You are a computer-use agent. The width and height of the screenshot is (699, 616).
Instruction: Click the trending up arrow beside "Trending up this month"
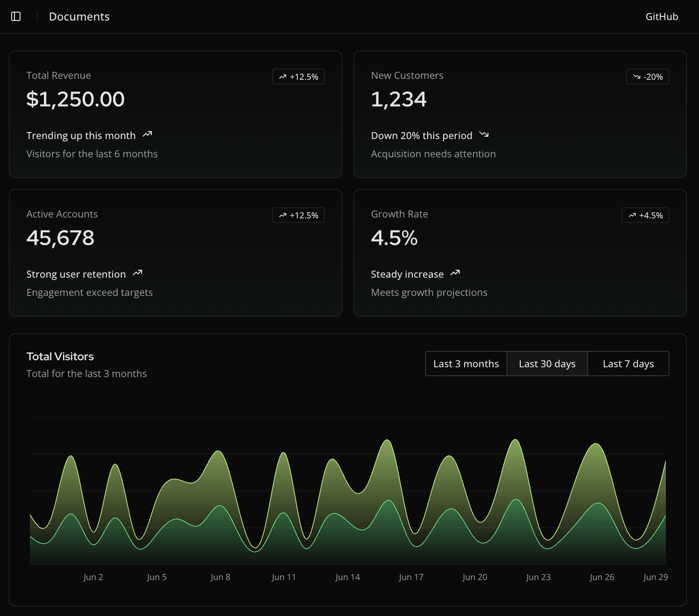[148, 134]
